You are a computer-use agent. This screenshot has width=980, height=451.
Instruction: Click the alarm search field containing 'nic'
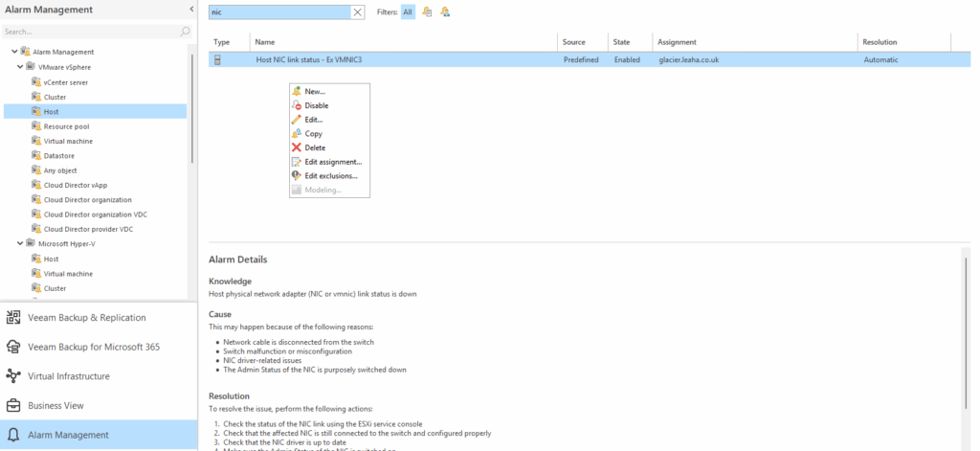279,11
